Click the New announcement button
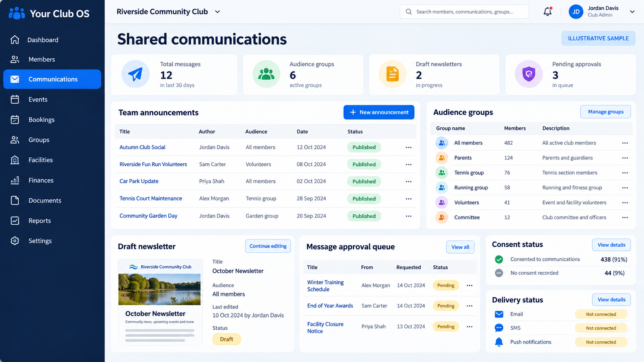The height and width of the screenshot is (362, 644). tap(379, 112)
